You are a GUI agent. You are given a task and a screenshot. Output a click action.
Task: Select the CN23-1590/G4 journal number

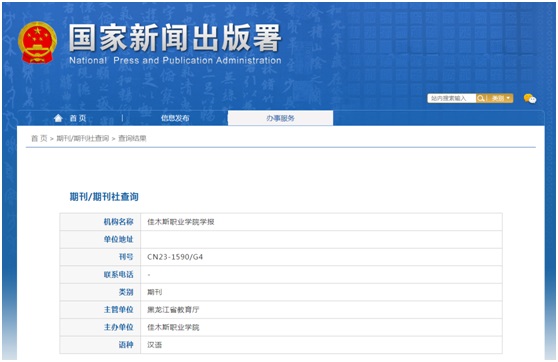(x=175, y=257)
